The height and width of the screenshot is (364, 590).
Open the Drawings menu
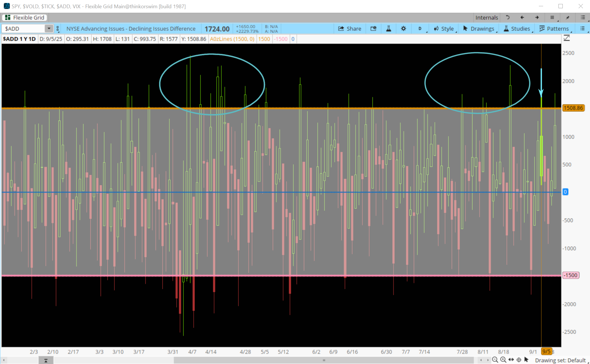[x=479, y=29]
